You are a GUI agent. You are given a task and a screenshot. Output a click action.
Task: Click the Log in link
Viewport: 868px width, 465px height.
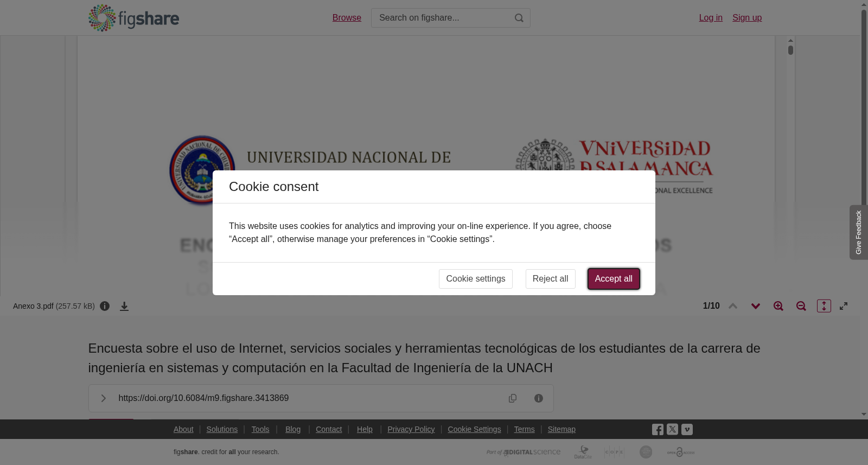tap(711, 18)
